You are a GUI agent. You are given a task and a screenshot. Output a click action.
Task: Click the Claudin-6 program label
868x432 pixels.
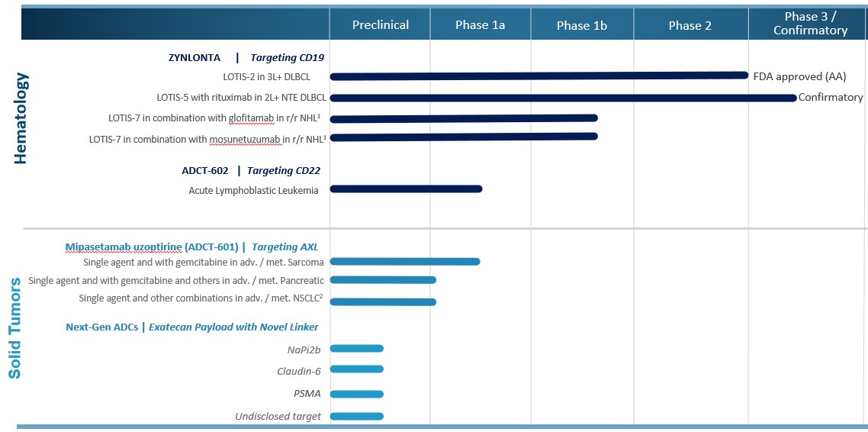[298, 371]
